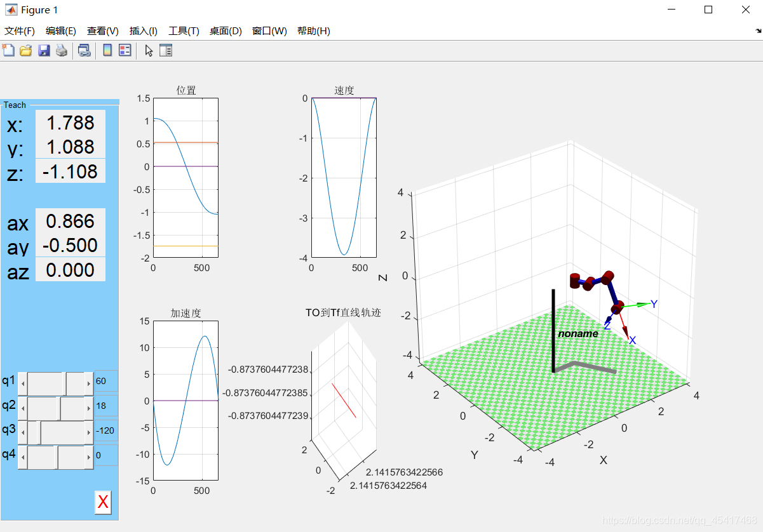Open the 插入(I) menu
The width and height of the screenshot is (763, 532).
[143, 31]
